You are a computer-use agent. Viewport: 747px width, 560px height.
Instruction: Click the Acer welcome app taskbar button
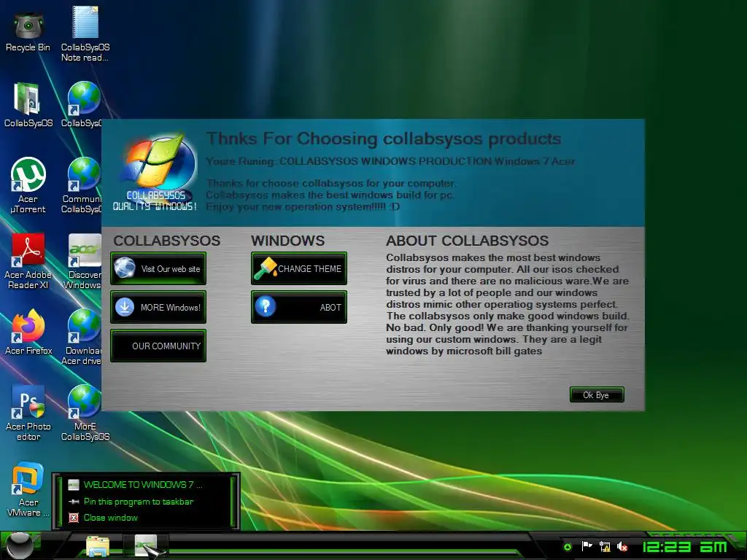click(146, 545)
